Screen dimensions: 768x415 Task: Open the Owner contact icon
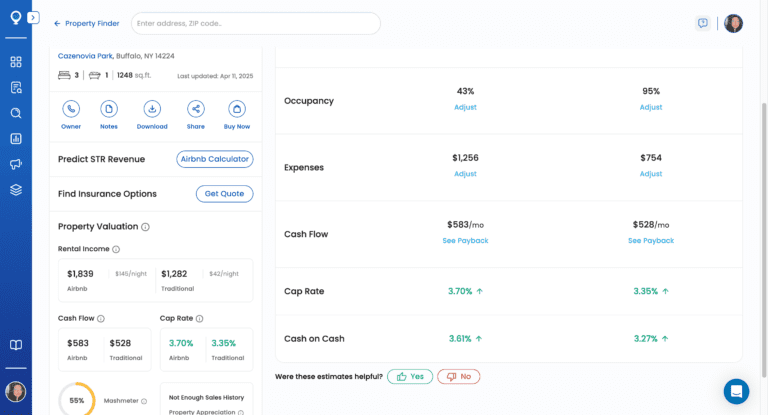pyautogui.click(x=71, y=109)
